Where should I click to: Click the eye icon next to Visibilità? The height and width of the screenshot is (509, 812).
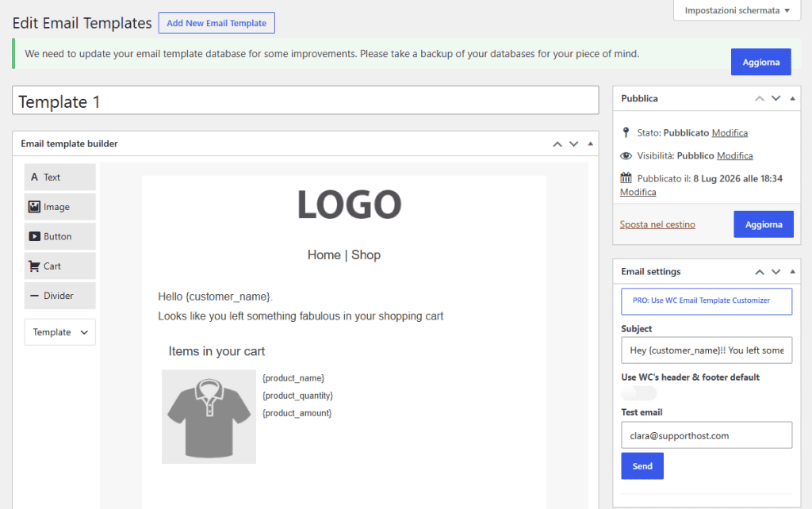[626, 155]
